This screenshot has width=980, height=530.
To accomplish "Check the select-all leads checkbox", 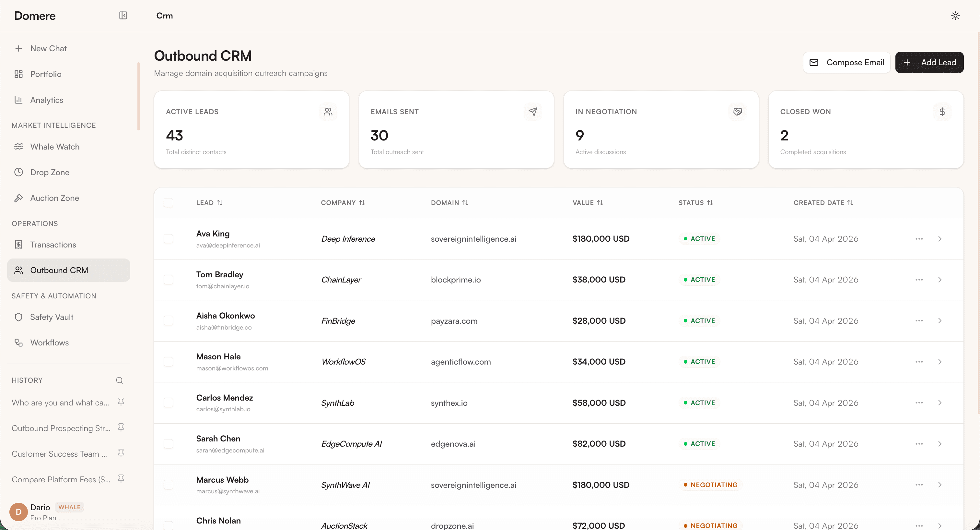I will pos(168,202).
